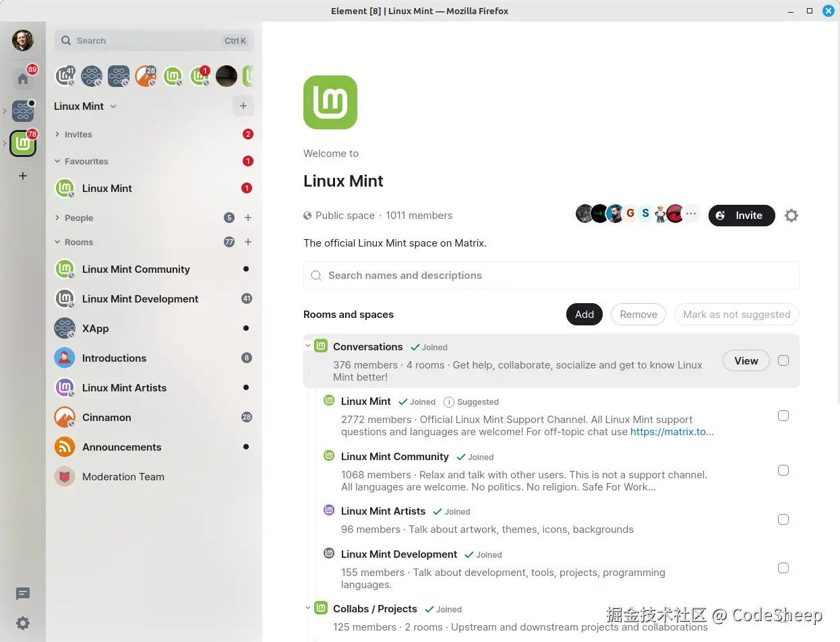Open info for Suggested label icon

pyautogui.click(x=449, y=402)
